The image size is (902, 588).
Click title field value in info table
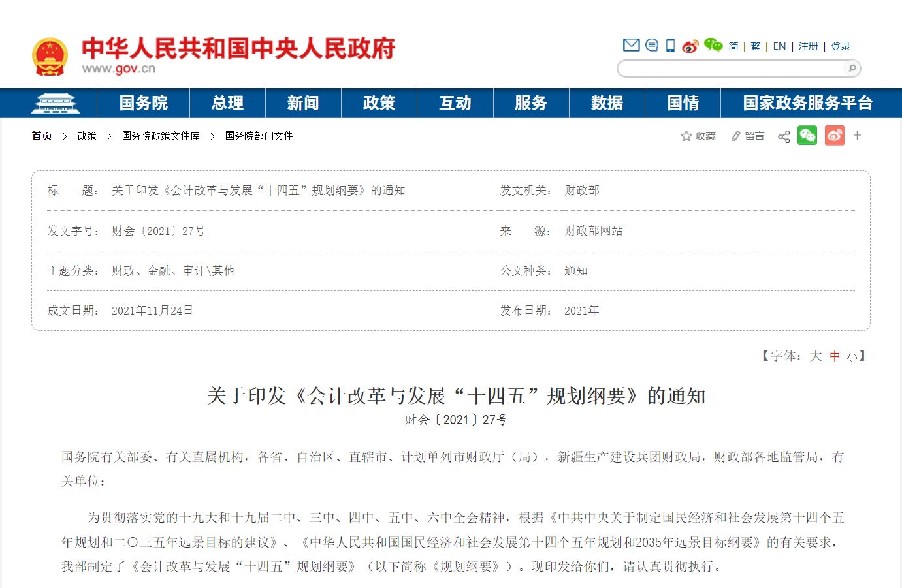(x=259, y=191)
